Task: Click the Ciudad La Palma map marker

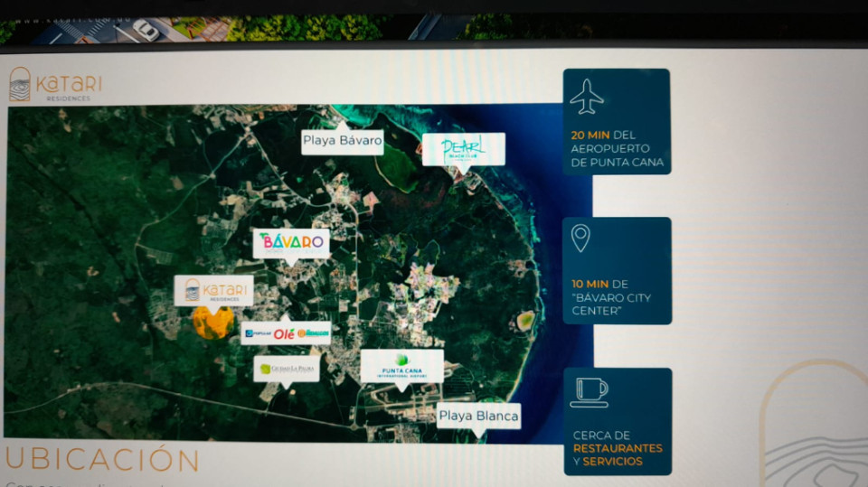Action: click(287, 369)
